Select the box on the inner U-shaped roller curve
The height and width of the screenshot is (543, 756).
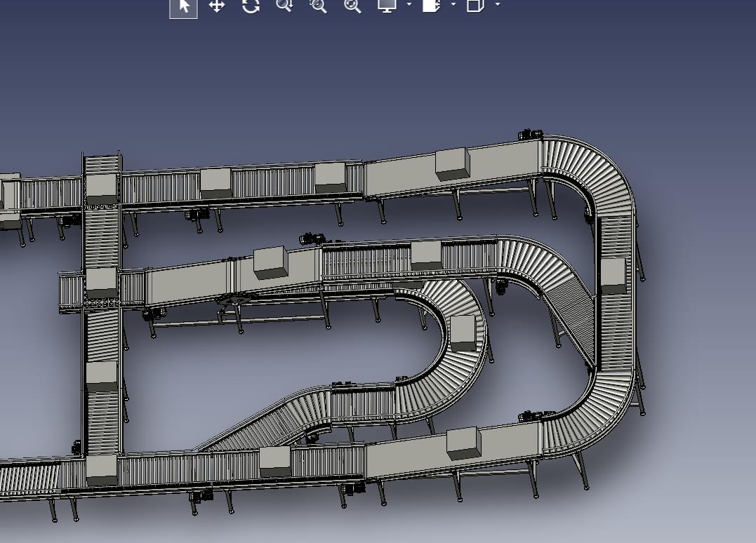click(463, 333)
